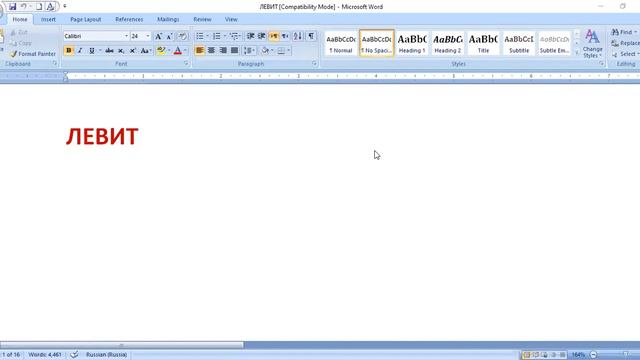The height and width of the screenshot is (360, 640).
Task: Click the Find button
Action: pyautogui.click(x=624, y=32)
